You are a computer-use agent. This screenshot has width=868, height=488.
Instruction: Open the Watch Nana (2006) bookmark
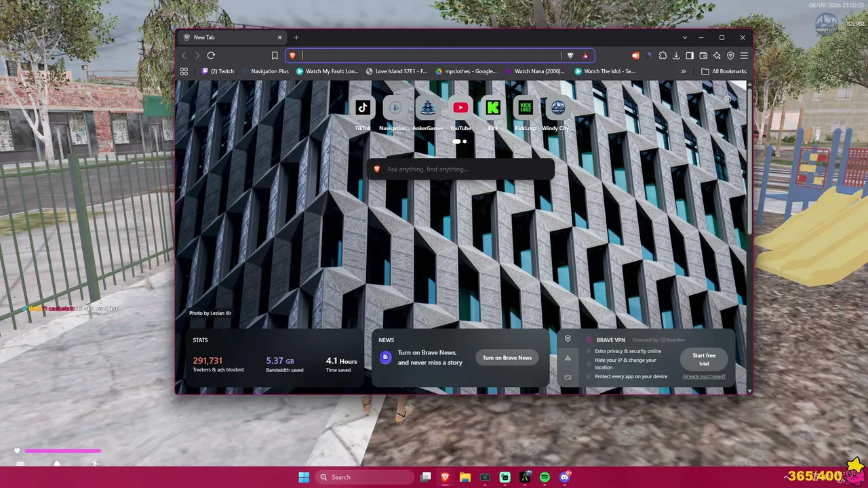pos(535,71)
